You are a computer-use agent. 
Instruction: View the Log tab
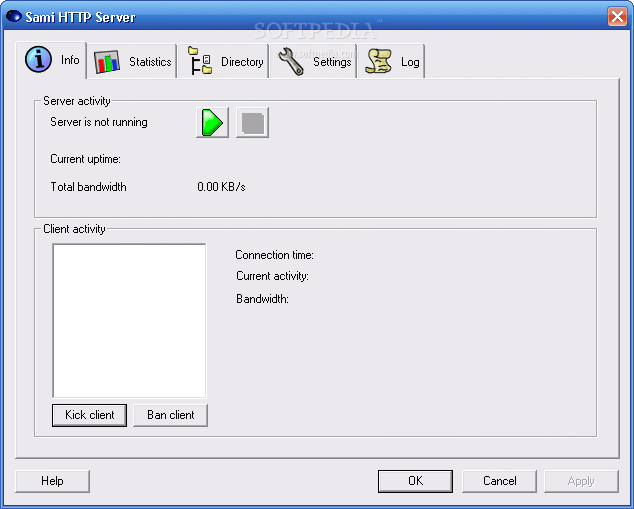click(x=391, y=61)
